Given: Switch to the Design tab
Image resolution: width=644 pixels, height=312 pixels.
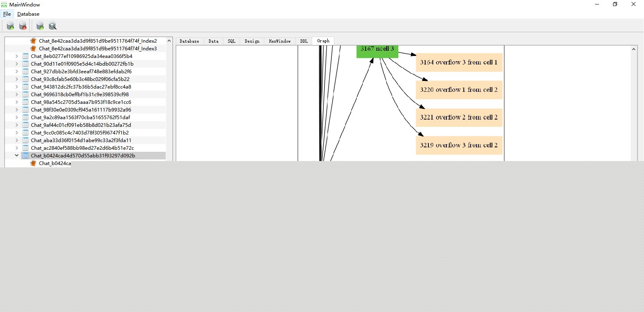Looking at the screenshot, I should pyautogui.click(x=252, y=41).
